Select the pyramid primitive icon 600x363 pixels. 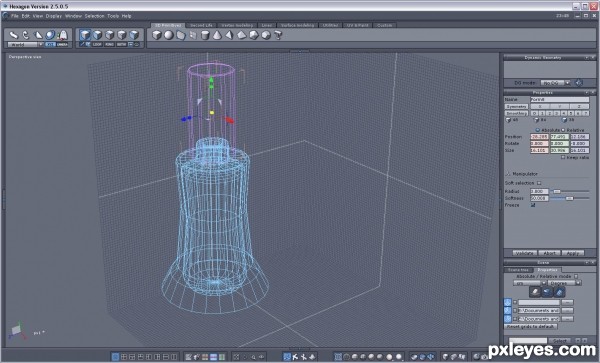tap(229, 35)
